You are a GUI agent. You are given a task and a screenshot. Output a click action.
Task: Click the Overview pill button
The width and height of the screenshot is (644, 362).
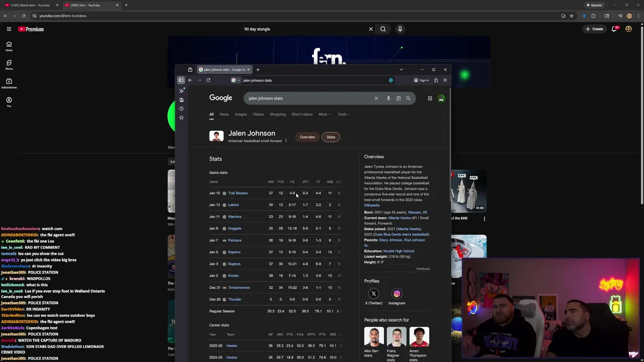[307, 137]
